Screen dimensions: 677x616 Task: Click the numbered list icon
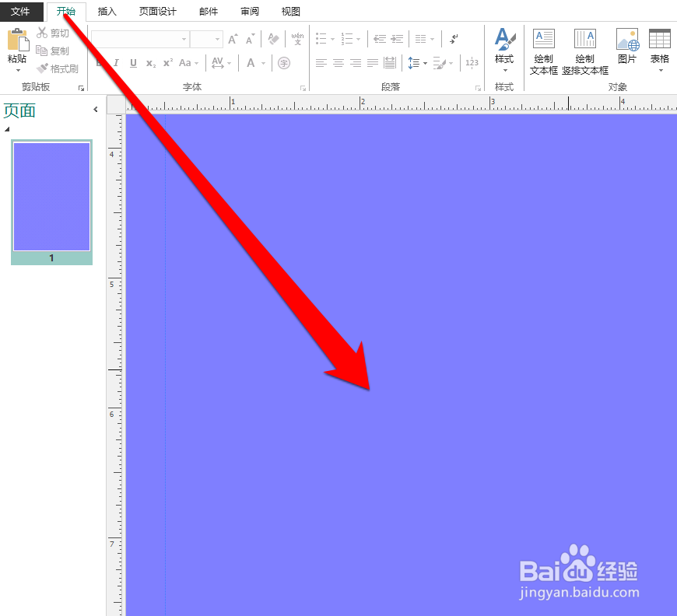point(347,39)
